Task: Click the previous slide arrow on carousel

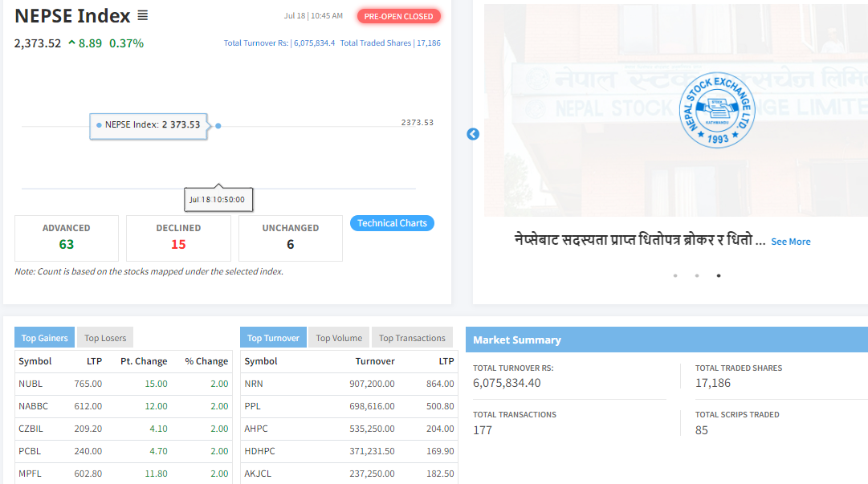Action: click(x=473, y=134)
